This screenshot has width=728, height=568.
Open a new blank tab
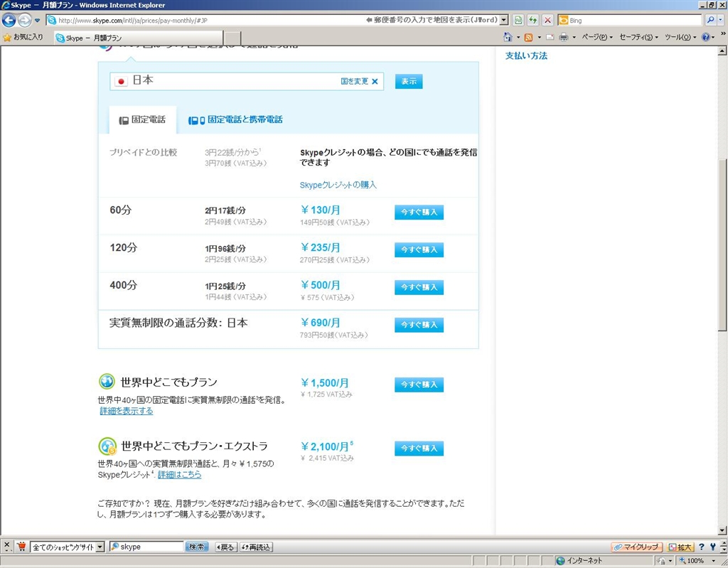[232, 38]
